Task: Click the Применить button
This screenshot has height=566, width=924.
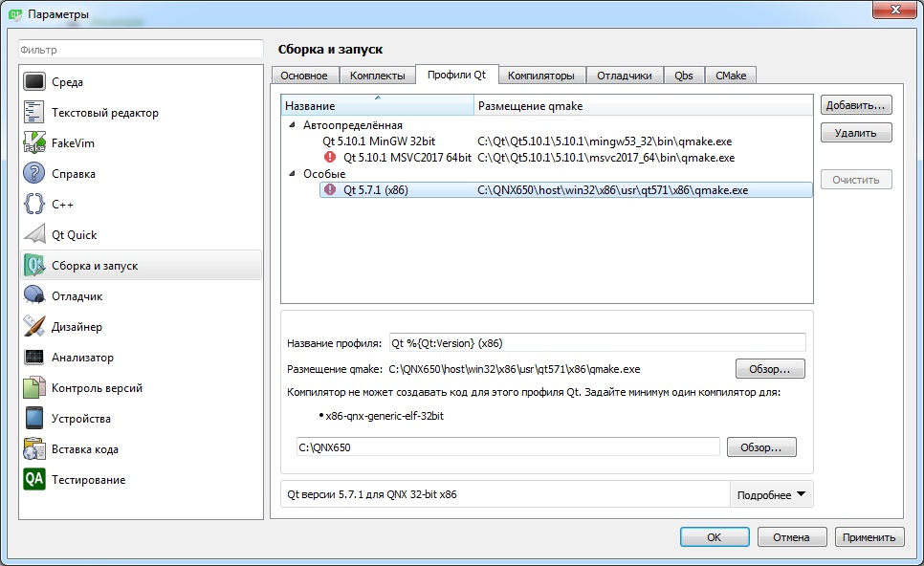Action: click(x=869, y=537)
